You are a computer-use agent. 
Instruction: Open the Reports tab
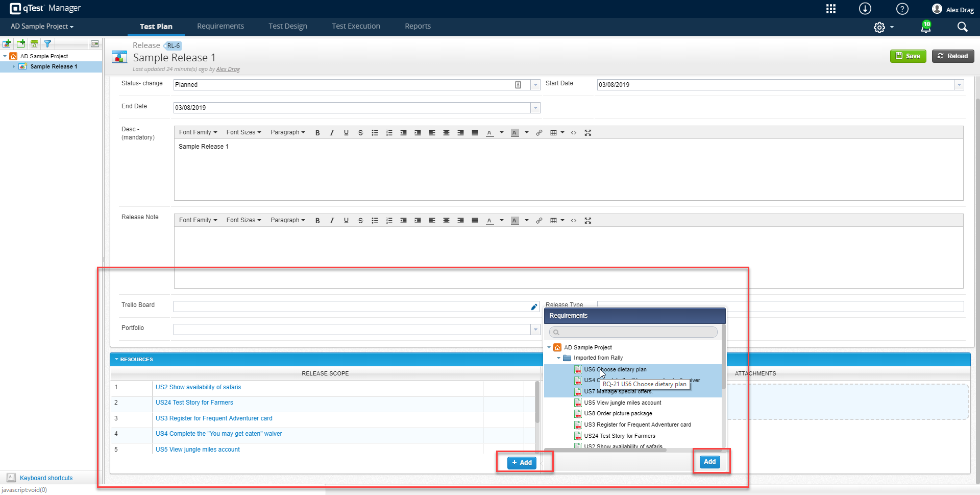[x=418, y=26]
